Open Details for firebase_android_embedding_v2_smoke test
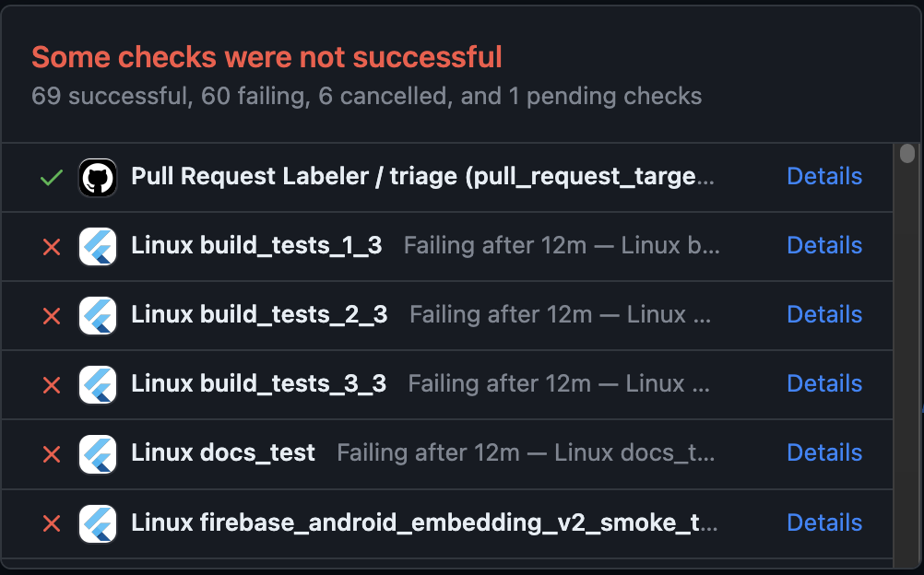The width and height of the screenshot is (924, 575). click(823, 522)
